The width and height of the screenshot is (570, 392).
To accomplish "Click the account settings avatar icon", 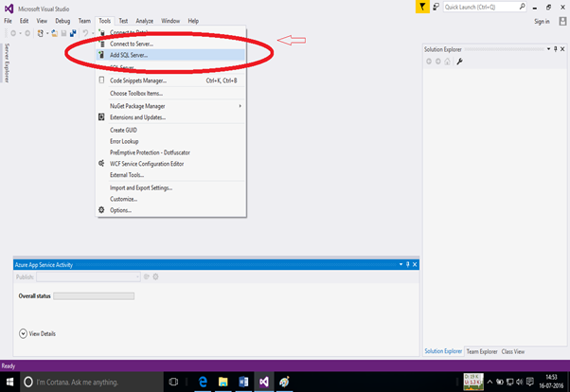I will click(562, 22).
